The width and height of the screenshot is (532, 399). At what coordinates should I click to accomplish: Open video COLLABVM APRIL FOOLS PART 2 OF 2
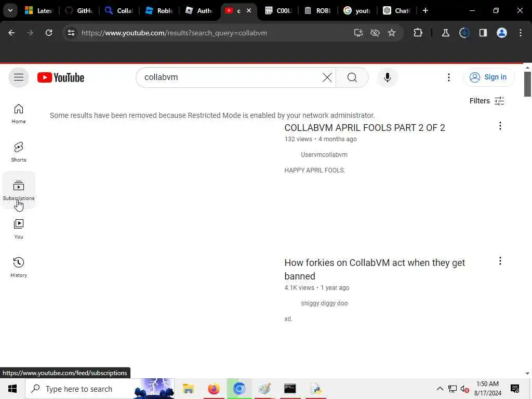pos(364,128)
